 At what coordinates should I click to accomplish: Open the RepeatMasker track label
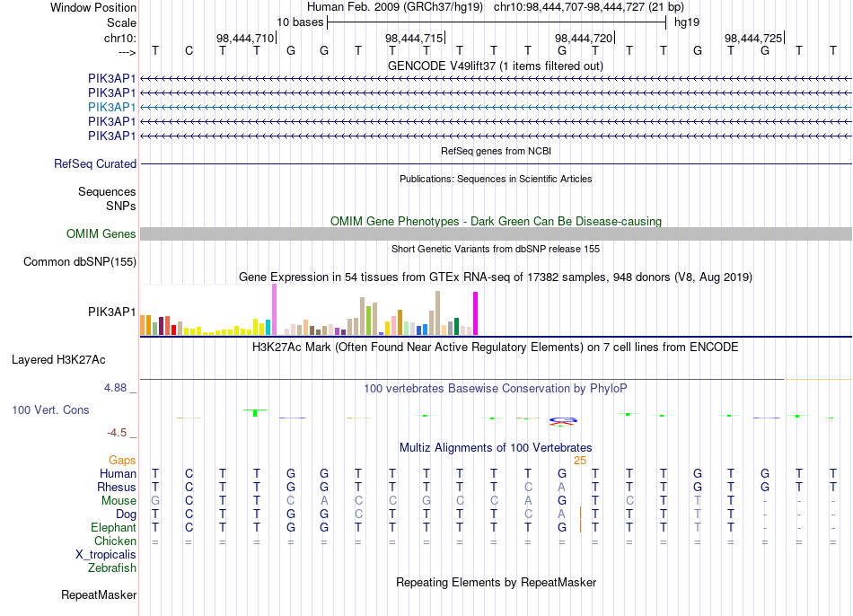99,594
